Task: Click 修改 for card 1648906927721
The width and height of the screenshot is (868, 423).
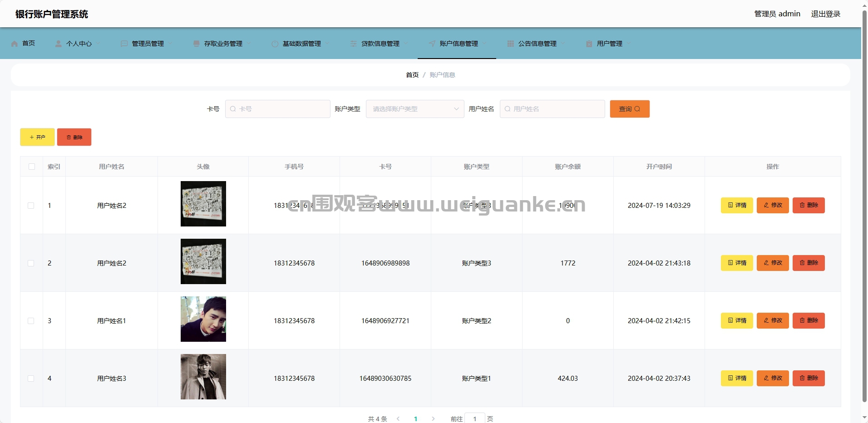Action: [x=773, y=321]
